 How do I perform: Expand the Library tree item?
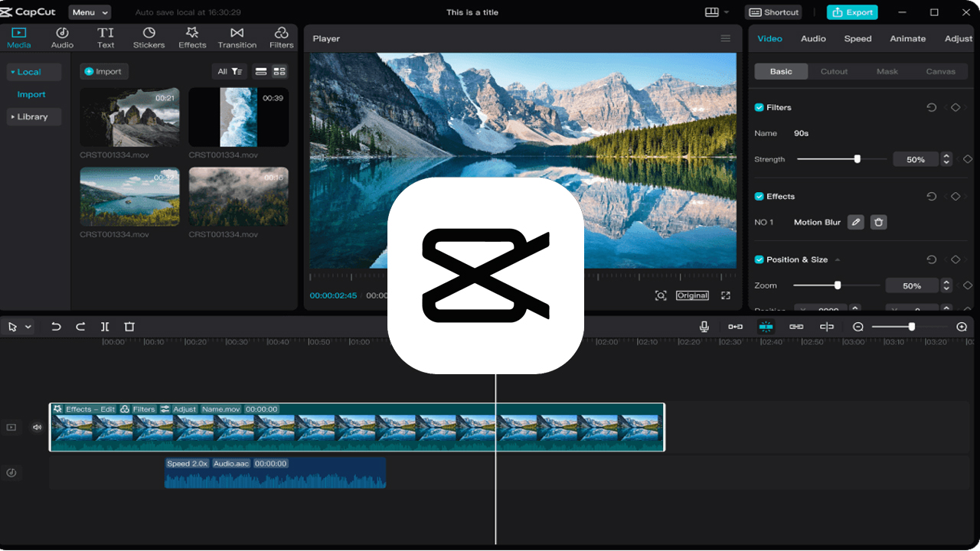pos(34,116)
